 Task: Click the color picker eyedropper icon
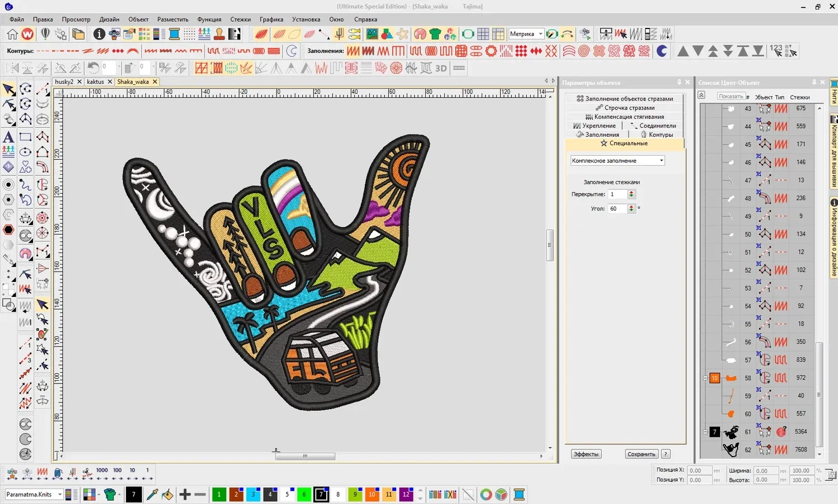click(x=152, y=495)
